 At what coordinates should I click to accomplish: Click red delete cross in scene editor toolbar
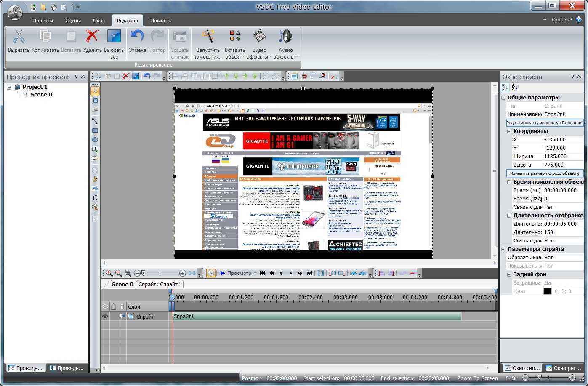point(126,76)
